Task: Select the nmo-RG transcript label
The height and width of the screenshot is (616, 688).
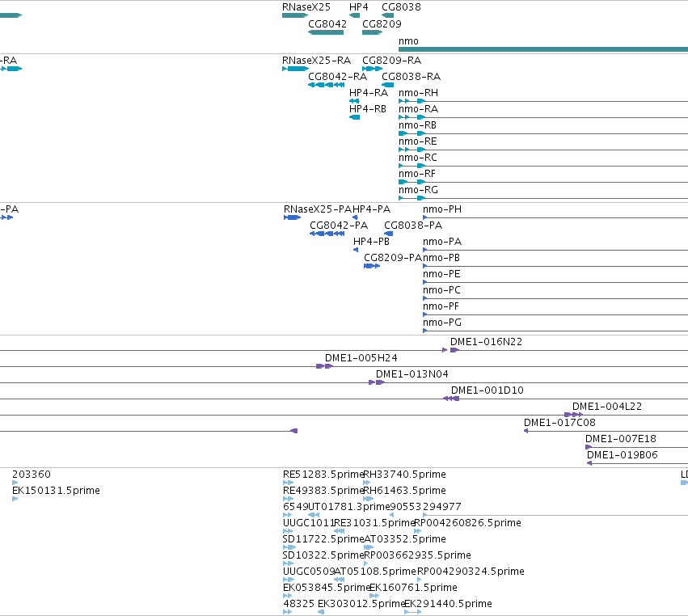Action: (418, 190)
